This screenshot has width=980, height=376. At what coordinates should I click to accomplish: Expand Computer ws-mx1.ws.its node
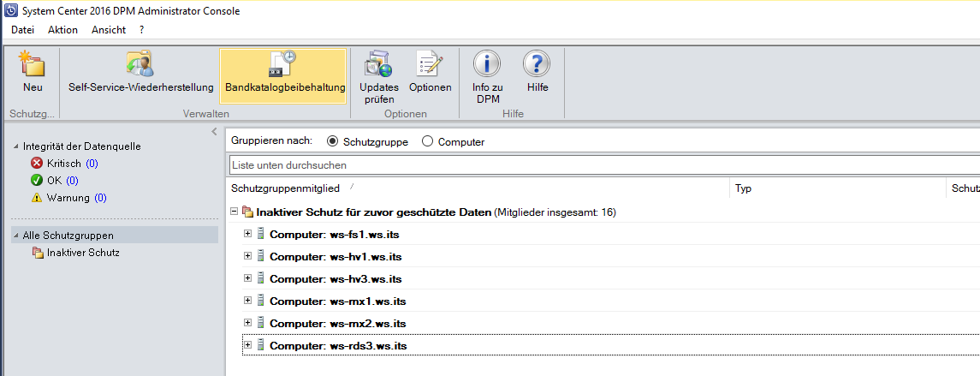pos(247,301)
